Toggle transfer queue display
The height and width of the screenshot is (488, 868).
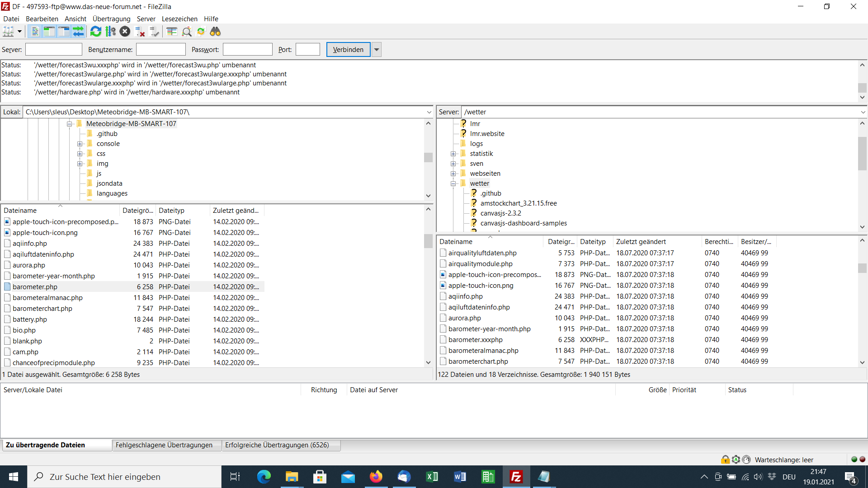click(78, 32)
